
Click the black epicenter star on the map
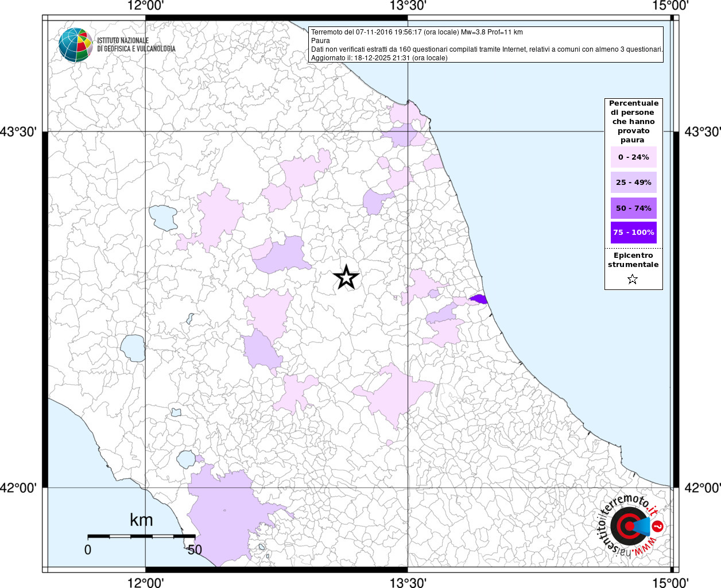[346, 277]
